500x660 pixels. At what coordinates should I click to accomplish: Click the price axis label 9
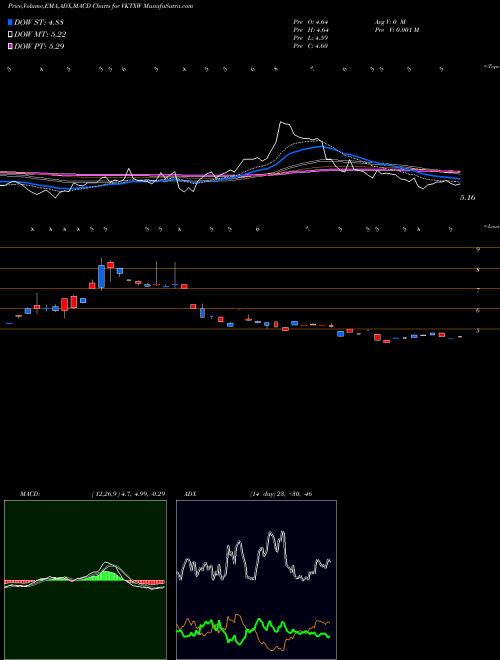[x=478, y=249]
